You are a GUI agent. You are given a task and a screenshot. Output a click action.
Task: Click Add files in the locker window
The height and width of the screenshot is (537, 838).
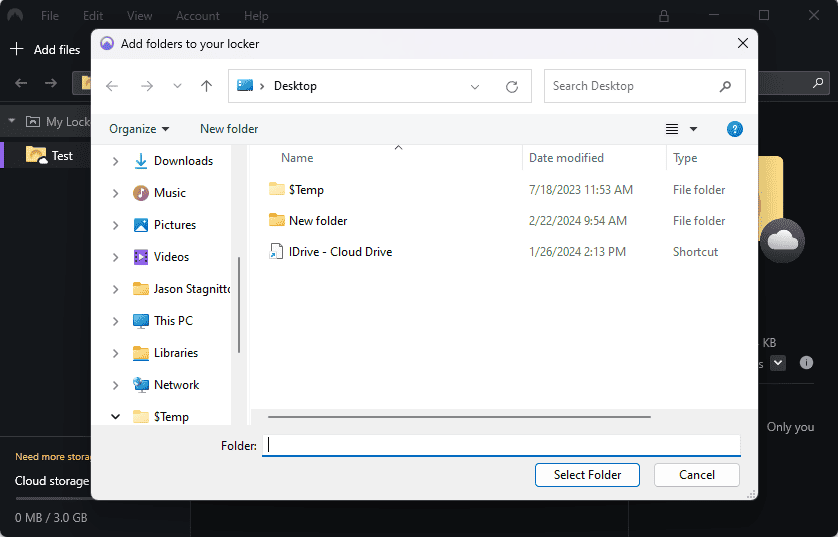pyautogui.click(x=45, y=50)
